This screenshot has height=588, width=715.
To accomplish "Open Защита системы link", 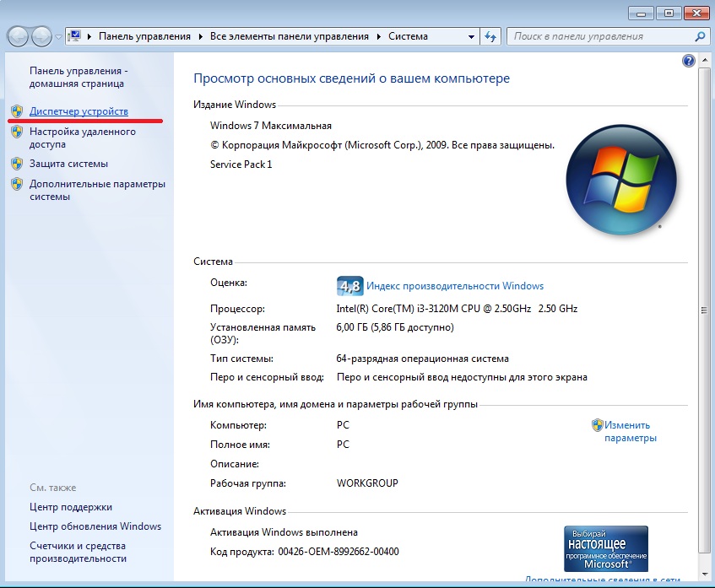I will click(x=68, y=164).
